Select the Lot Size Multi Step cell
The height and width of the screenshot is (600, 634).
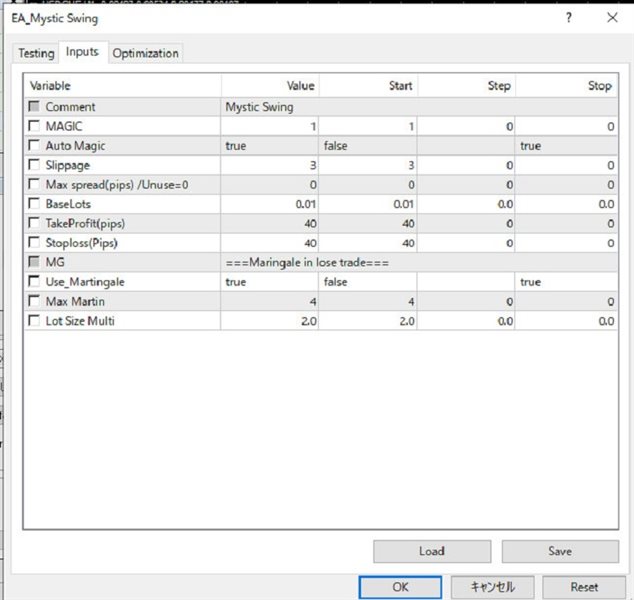466,321
